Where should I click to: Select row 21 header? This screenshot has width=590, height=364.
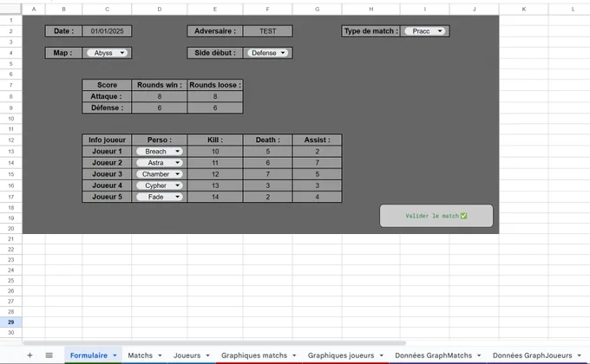click(x=11, y=239)
